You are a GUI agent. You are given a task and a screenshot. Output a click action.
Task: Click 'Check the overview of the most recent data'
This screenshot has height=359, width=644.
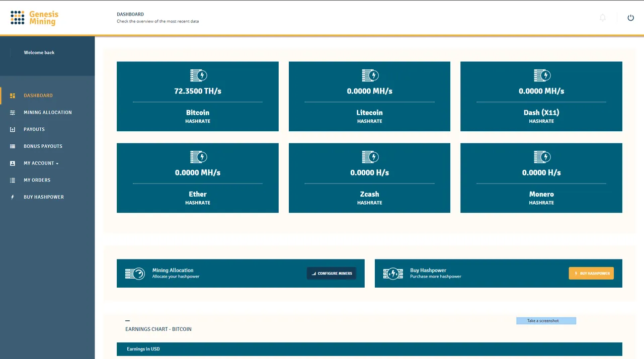pyautogui.click(x=157, y=22)
